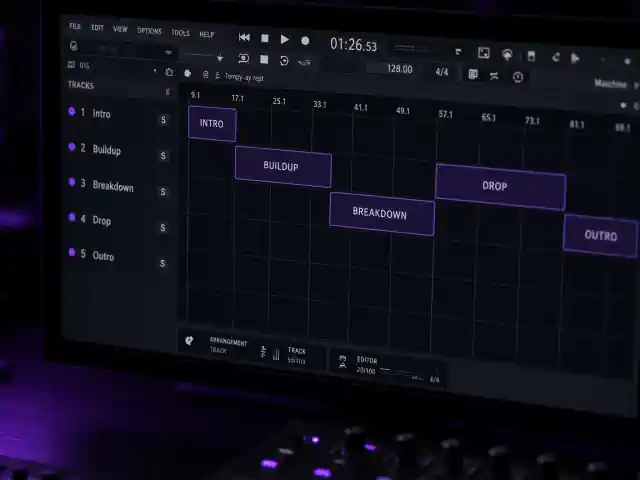Open the Machine dropdown on the right
640x480 pixels.
pos(615,84)
